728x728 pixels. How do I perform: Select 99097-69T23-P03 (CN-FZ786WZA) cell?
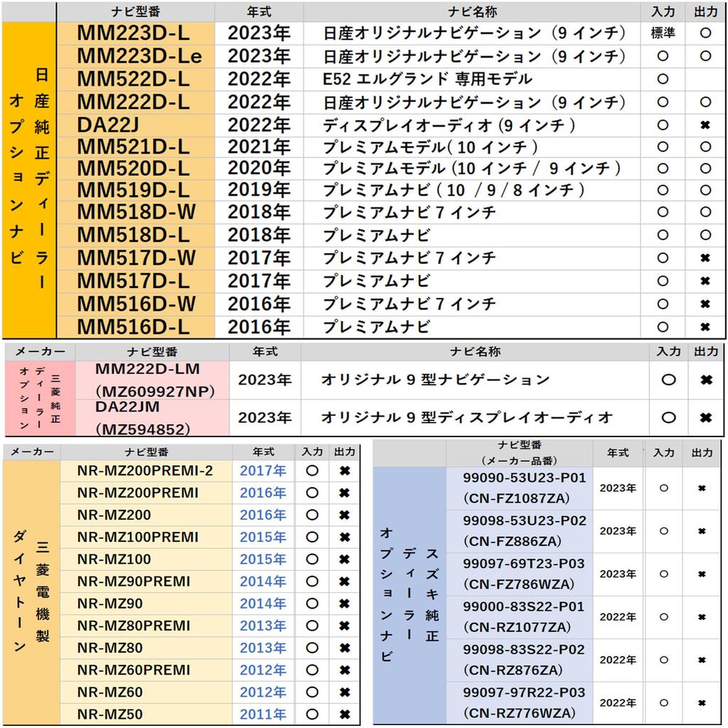tap(520, 574)
